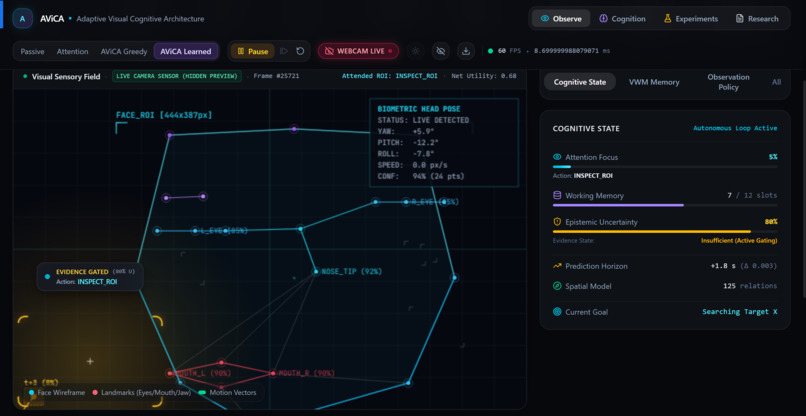
Task: Open the Experiments tab
Action: 690,19
